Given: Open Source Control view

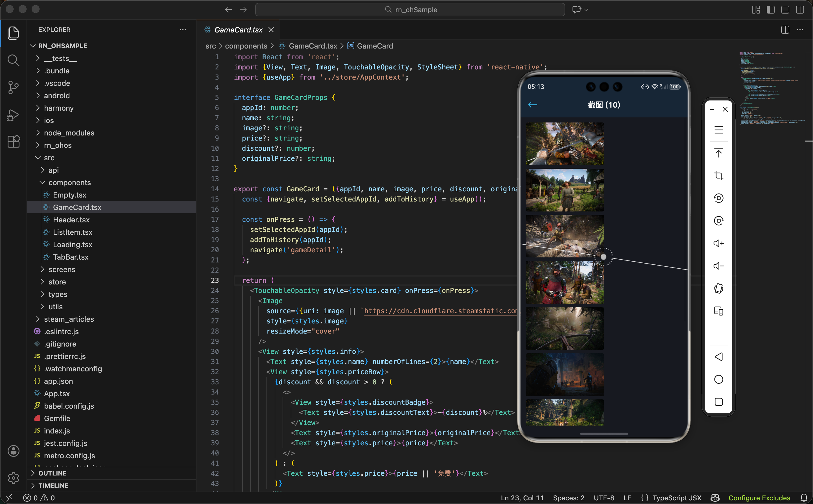Looking at the screenshot, I should pos(13,88).
